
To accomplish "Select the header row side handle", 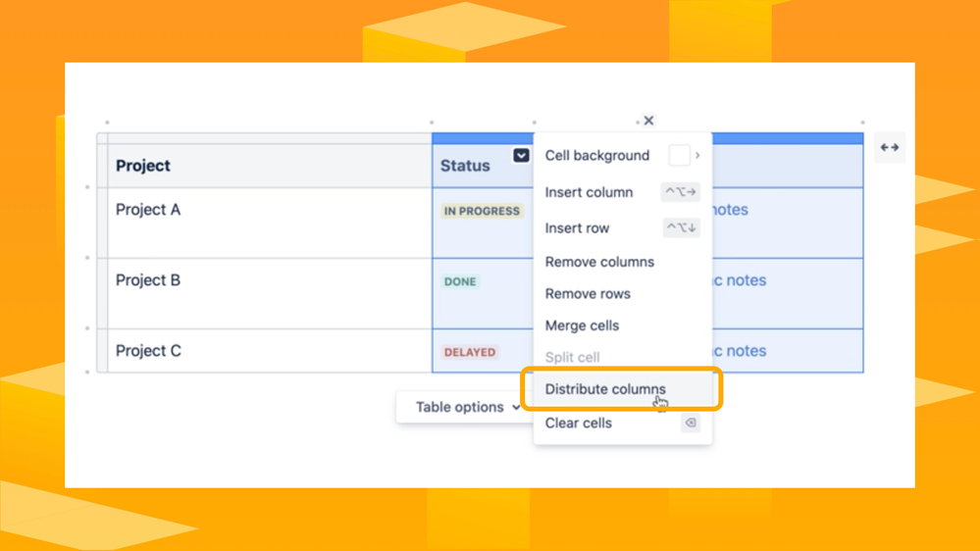I will 102,166.
